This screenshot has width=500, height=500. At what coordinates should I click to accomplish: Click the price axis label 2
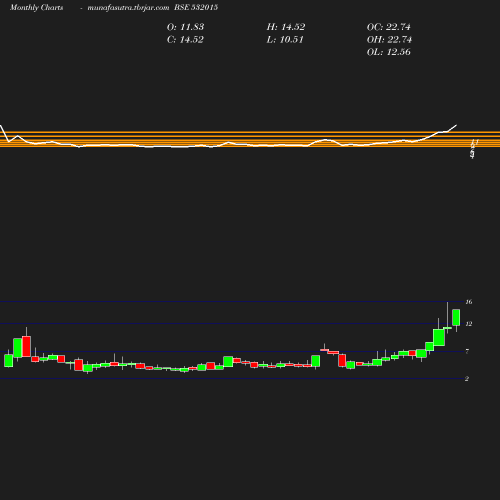[x=467, y=379]
